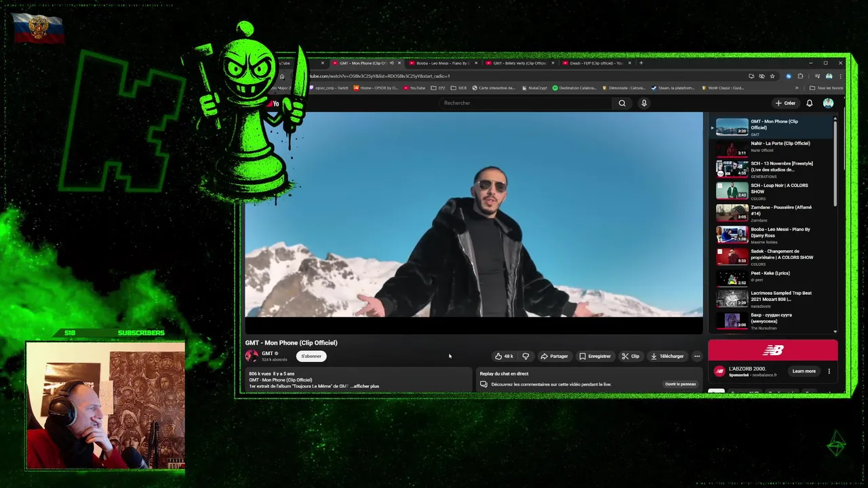
Task: Open the WoW Classic Guid bookmark
Action: coord(723,88)
